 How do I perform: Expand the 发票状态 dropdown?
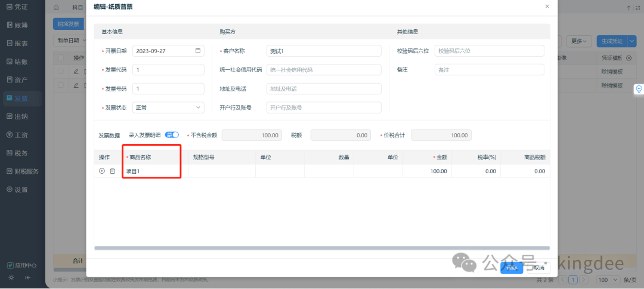[x=199, y=107]
